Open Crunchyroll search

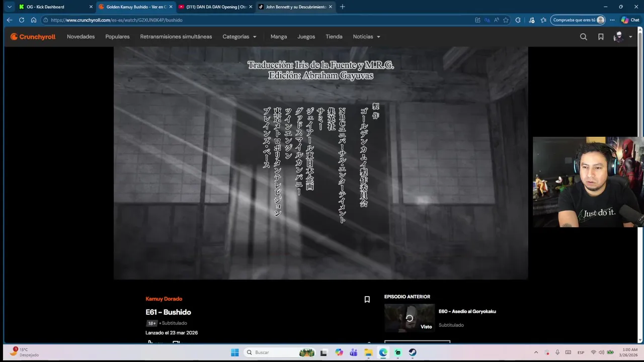click(584, 37)
